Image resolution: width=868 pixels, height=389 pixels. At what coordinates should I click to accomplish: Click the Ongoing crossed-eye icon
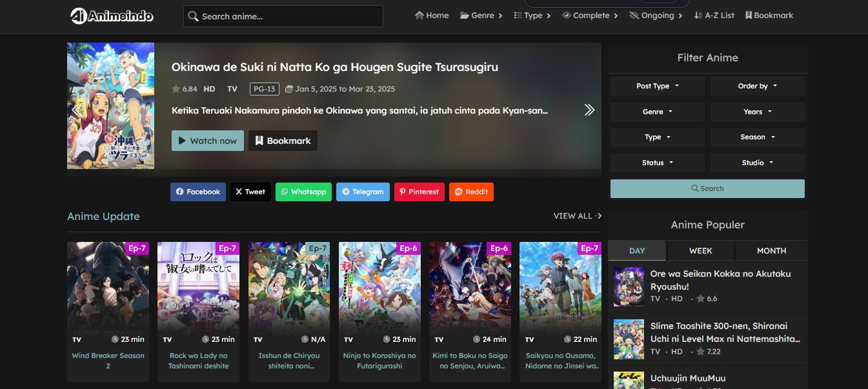coord(634,15)
